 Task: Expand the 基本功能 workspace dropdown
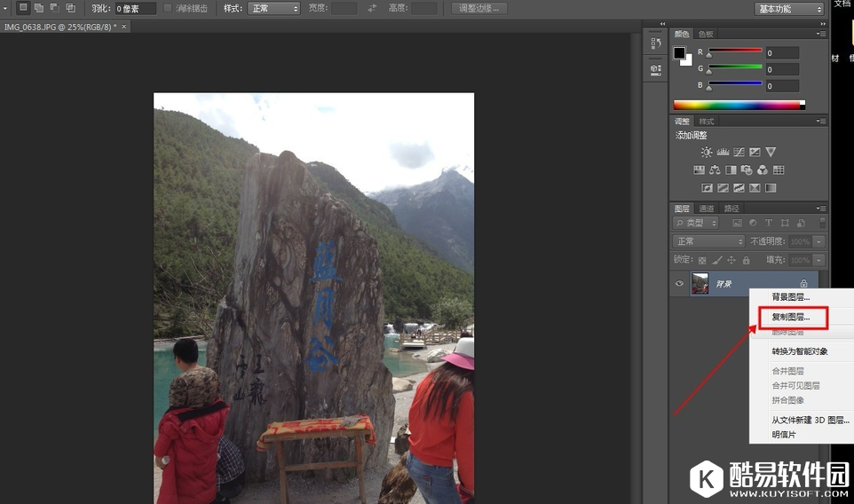pyautogui.click(x=789, y=9)
